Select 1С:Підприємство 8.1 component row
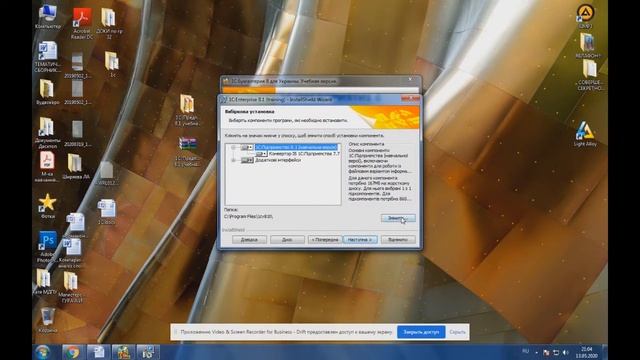Viewport: 640px width, 360px height. click(296, 147)
